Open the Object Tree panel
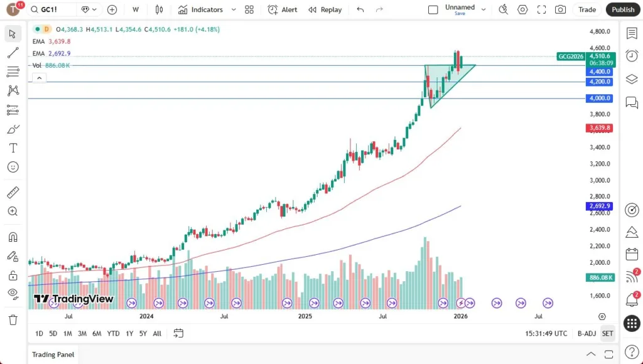643x364 pixels. pyautogui.click(x=632, y=79)
